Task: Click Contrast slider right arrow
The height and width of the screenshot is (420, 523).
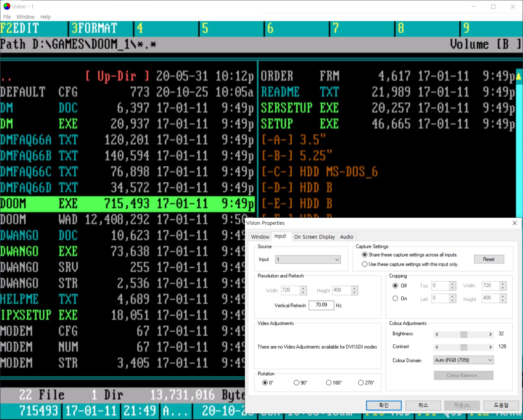Action: click(491, 347)
